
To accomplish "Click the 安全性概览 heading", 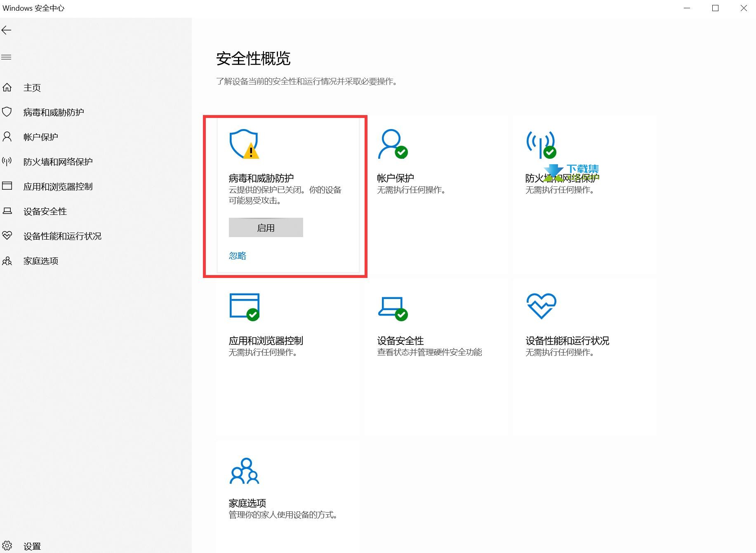I will 253,59.
